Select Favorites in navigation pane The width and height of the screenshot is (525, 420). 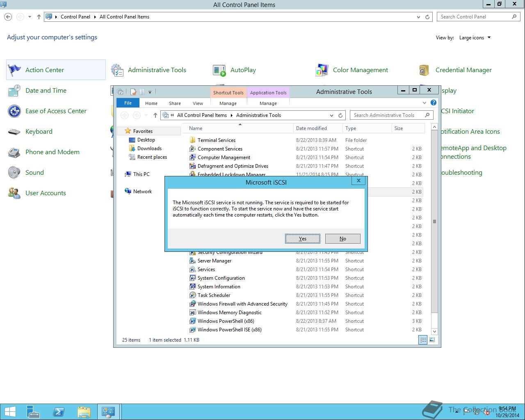pyautogui.click(x=143, y=131)
